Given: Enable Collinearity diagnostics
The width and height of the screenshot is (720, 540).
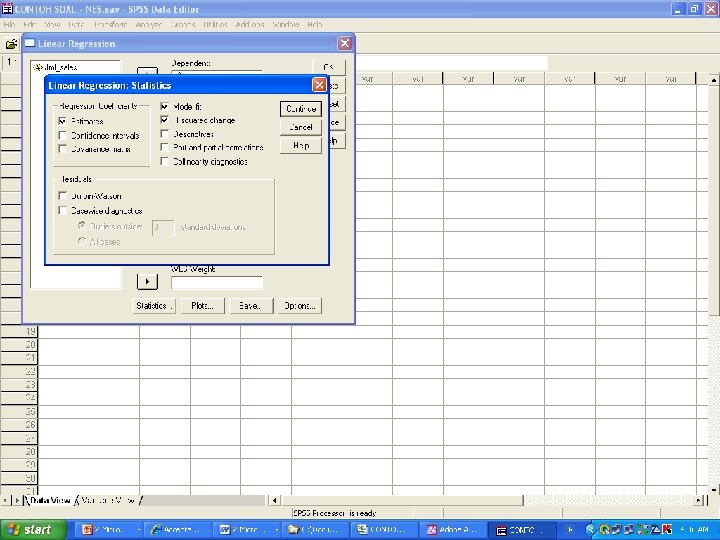Looking at the screenshot, I should (164, 161).
